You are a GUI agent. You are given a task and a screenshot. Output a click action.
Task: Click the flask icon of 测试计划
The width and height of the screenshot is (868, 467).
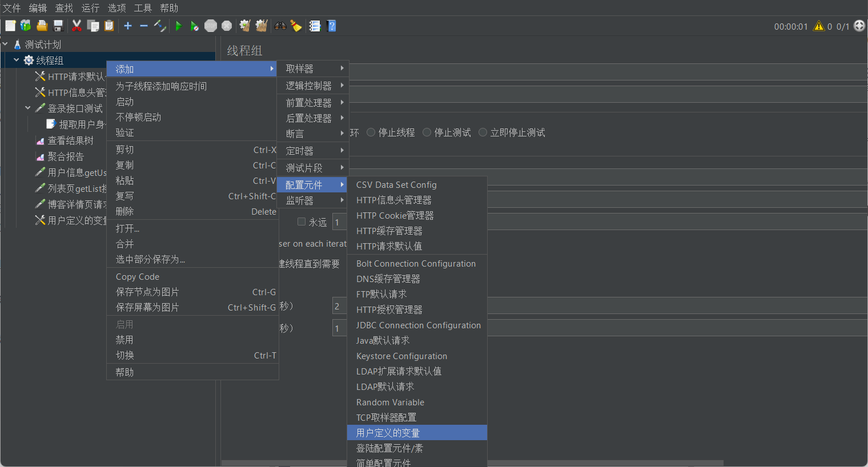click(17, 45)
